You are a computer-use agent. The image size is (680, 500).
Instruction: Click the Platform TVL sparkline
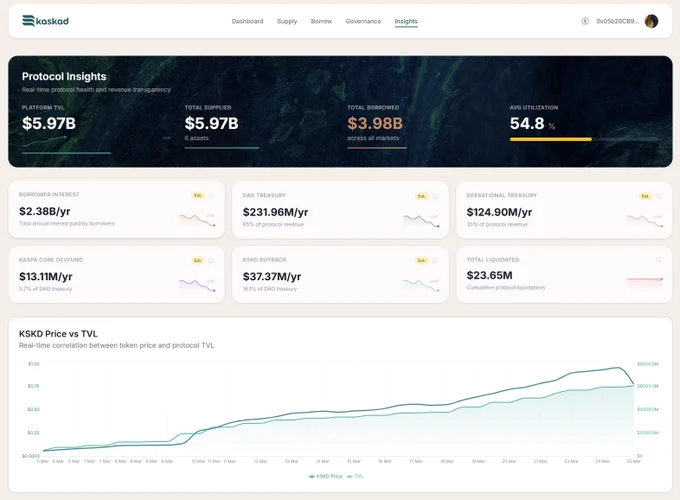coord(44,141)
